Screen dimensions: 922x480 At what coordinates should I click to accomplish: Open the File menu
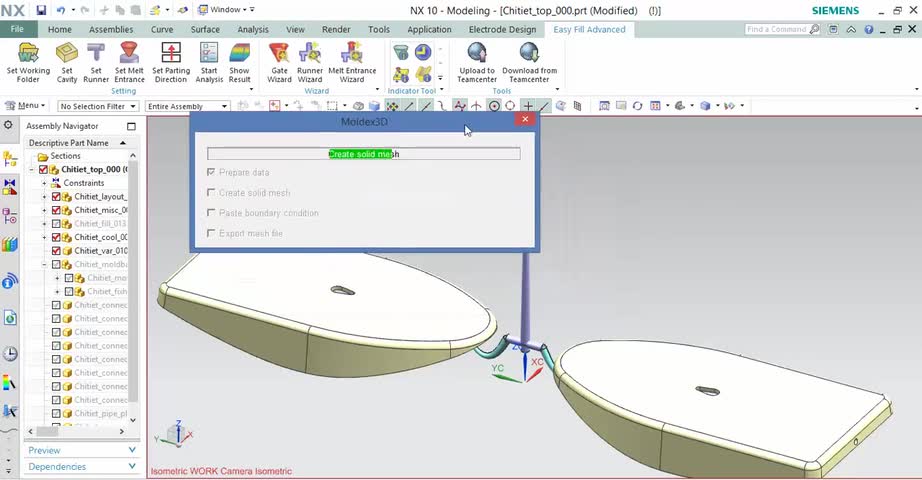point(18,29)
